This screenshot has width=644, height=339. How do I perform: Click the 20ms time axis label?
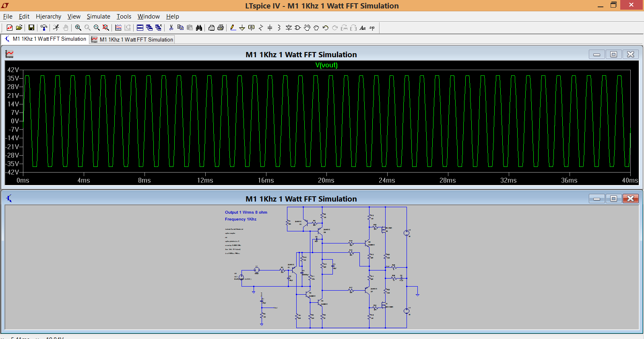326,180
